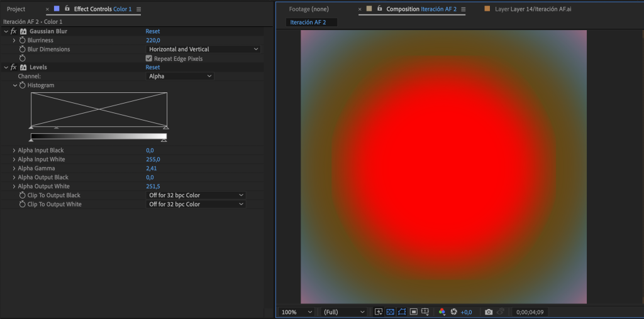Click the preset icon next to Gaussian Blur
Screen dimensions: 644x319
[x=23, y=31]
